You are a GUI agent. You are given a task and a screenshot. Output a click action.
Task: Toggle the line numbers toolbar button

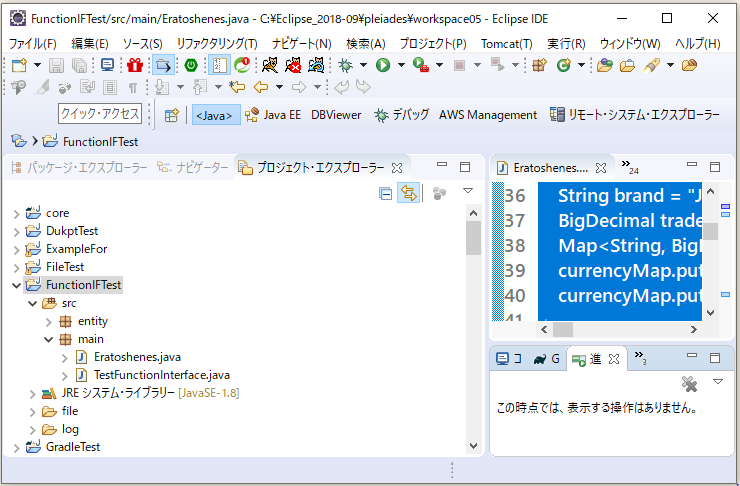click(219, 65)
